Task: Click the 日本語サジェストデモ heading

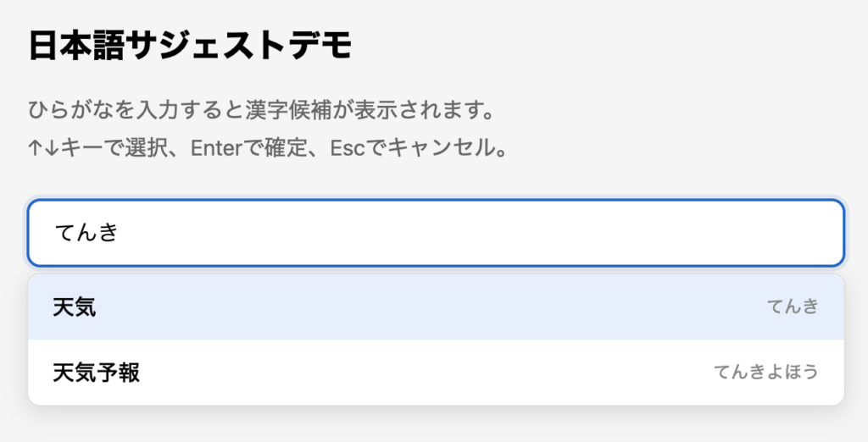Action: pos(190,46)
